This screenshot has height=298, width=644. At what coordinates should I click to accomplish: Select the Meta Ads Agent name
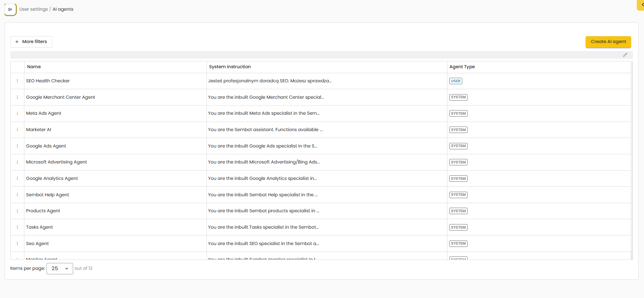pos(43,113)
